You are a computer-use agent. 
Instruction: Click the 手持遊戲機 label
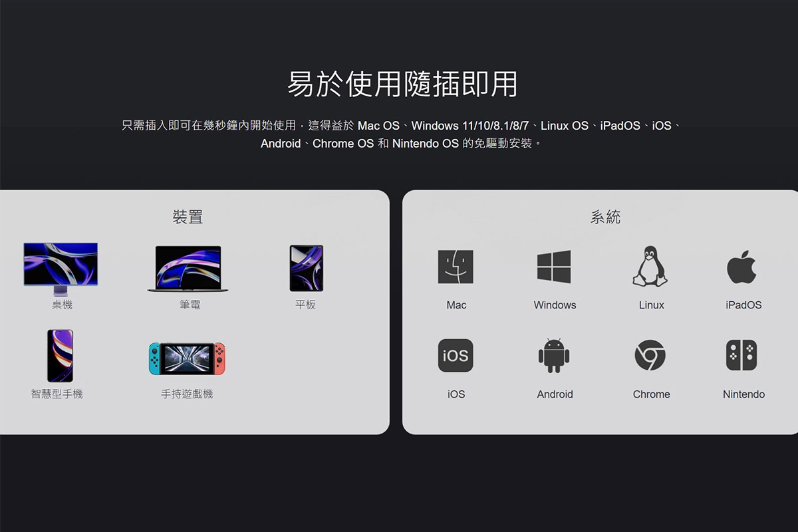pos(188,394)
